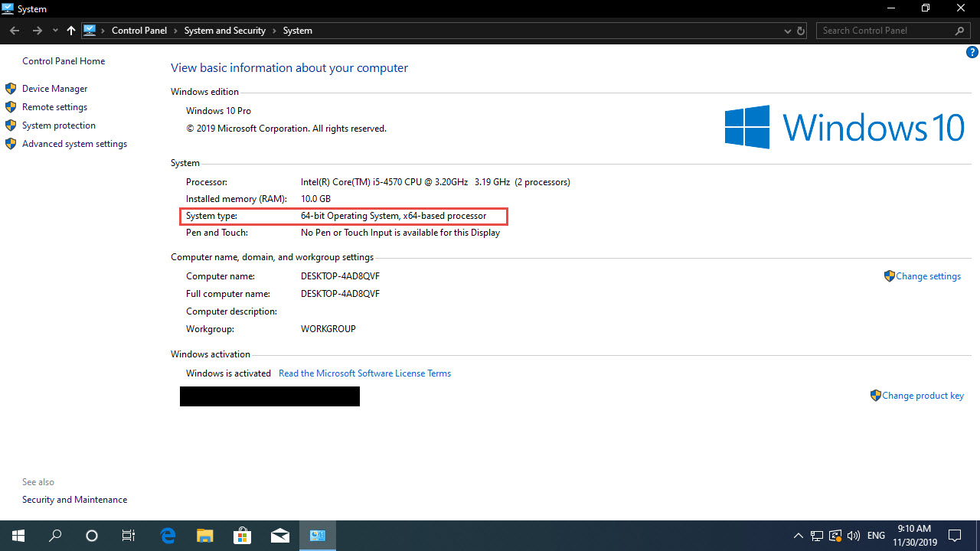Open help with the question mark icon
Screen dimensions: 980x551
tap(972, 53)
